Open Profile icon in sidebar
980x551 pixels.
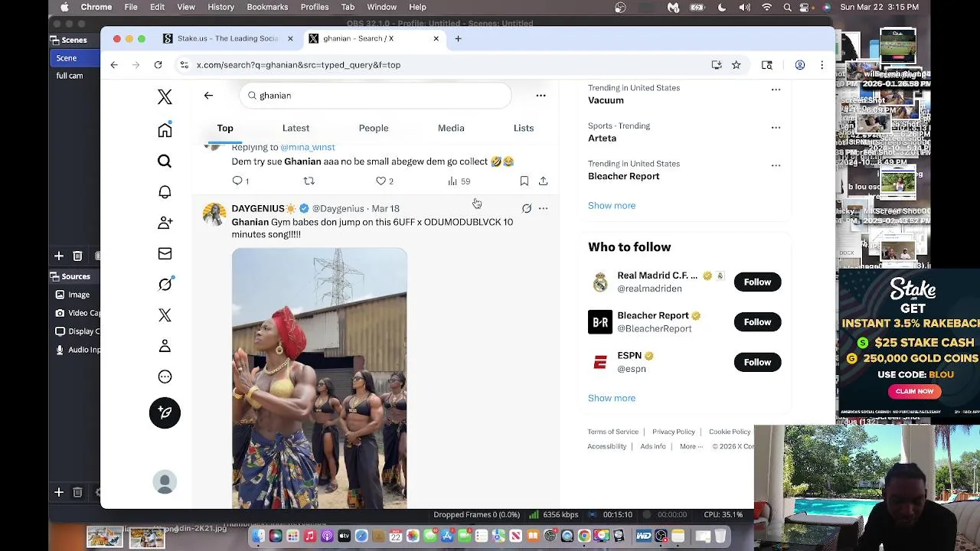point(165,346)
